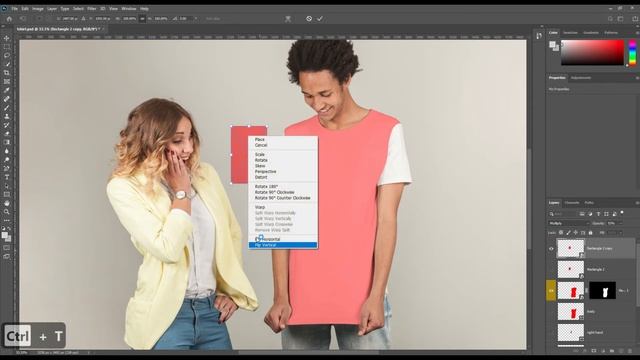Toggle Quick Mask mode icon
Image resolution: width=640 pixels, height=360 pixels.
7,248
